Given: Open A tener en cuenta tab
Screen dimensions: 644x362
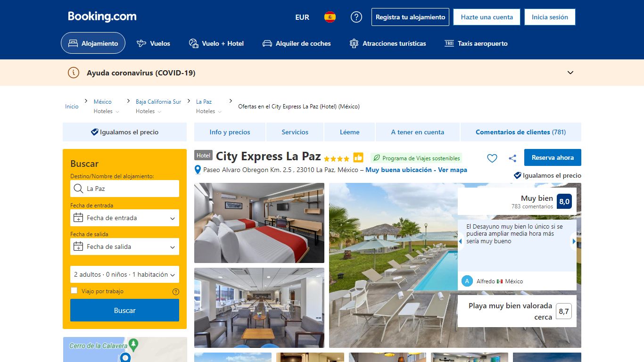Looking at the screenshot, I should point(418,132).
